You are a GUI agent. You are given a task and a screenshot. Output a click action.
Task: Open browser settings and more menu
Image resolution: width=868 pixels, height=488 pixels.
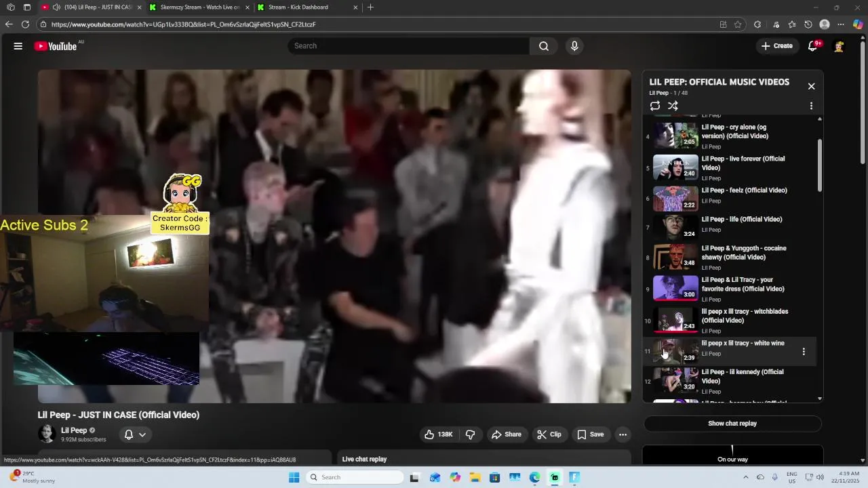[x=841, y=24]
